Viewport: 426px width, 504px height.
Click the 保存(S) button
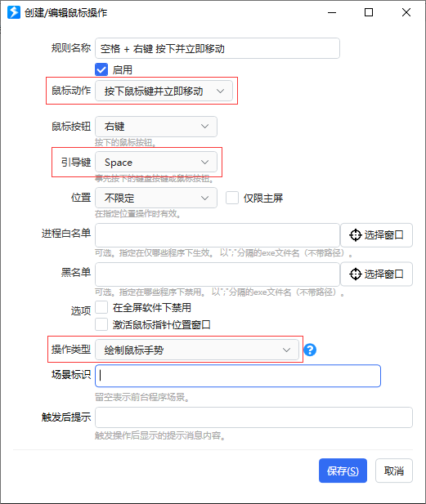(x=343, y=471)
